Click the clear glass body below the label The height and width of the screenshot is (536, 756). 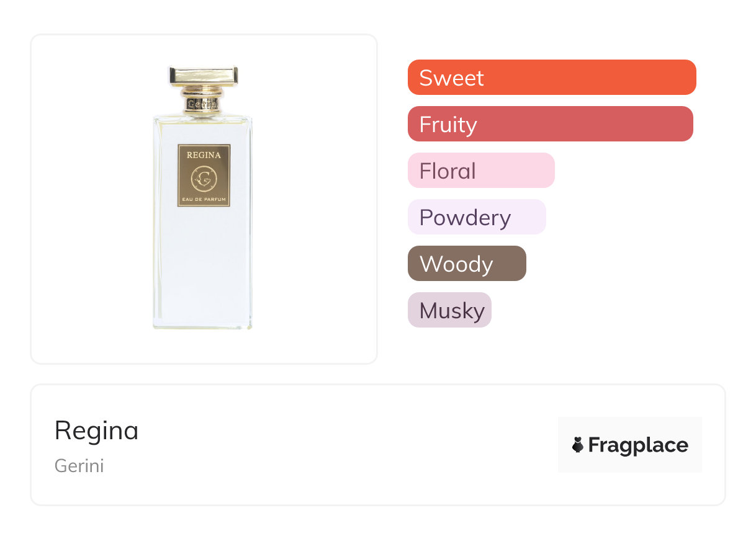(203, 267)
